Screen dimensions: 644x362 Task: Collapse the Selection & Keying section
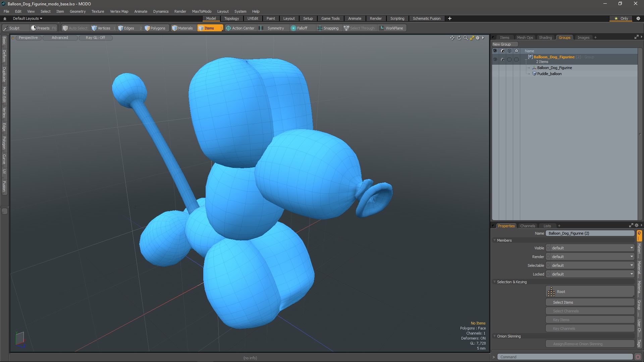(x=494, y=282)
